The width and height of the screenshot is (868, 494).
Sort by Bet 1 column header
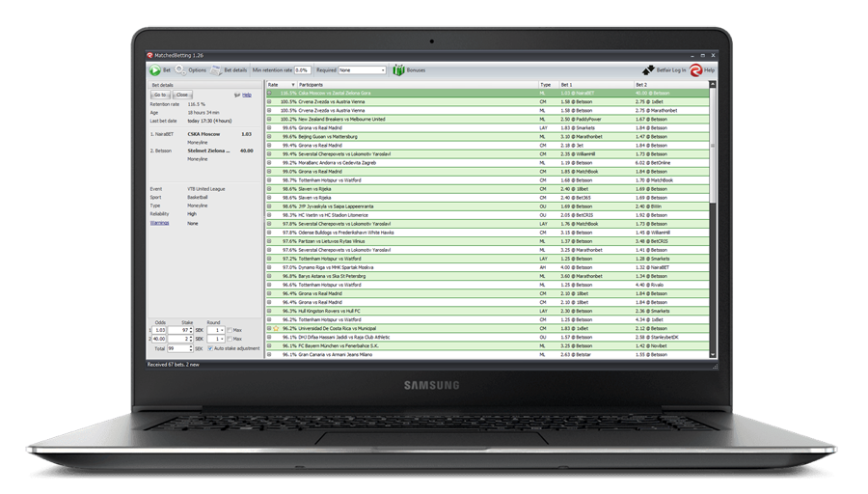pos(596,85)
